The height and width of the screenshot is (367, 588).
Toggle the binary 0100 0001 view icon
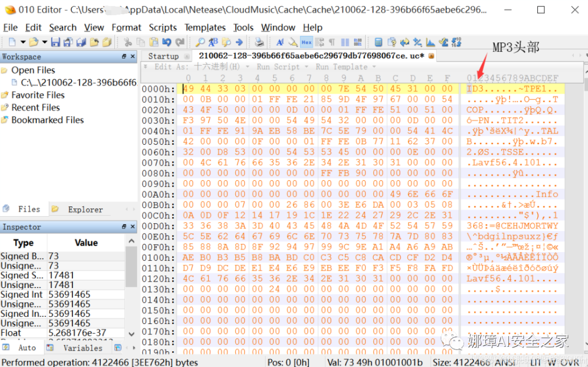(x=358, y=42)
